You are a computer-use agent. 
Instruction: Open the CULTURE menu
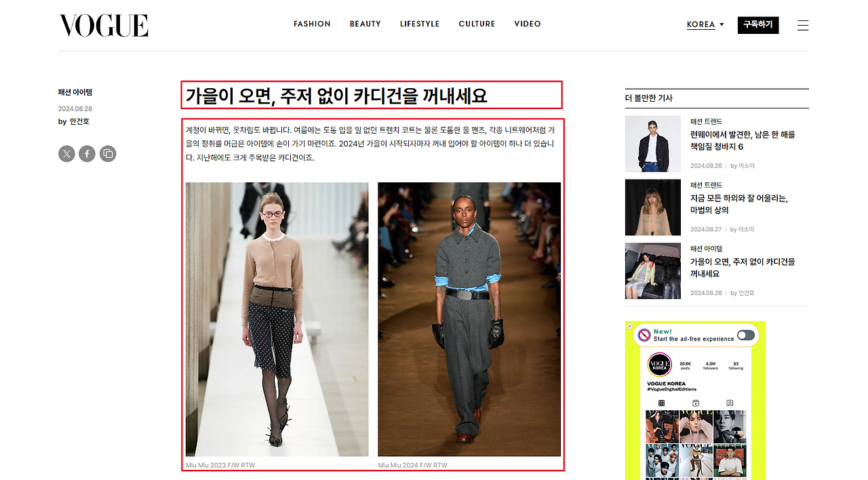tap(477, 24)
